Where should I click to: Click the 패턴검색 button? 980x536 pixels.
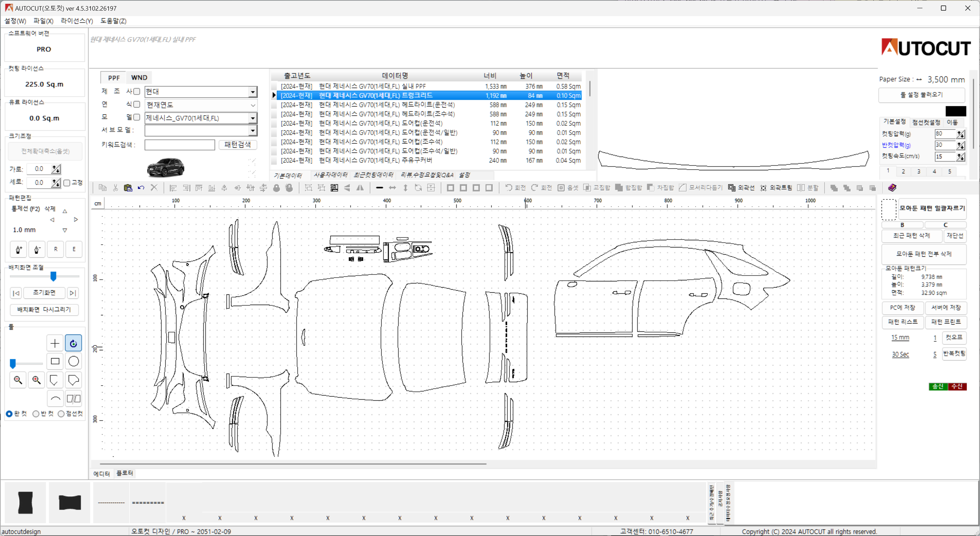point(238,145)
